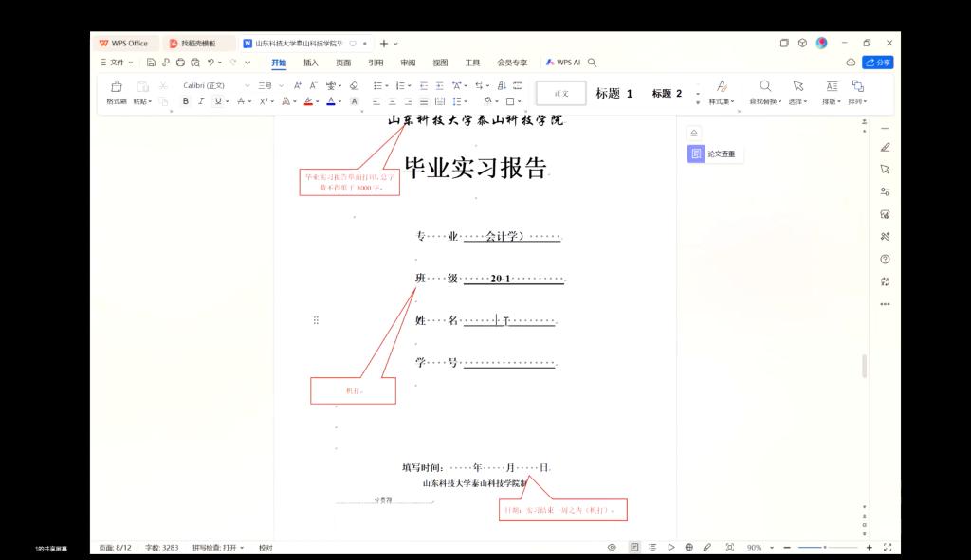Switch to the 审阅 ribbon tab
Screen dimensions: 971x560
coord(408,63)
